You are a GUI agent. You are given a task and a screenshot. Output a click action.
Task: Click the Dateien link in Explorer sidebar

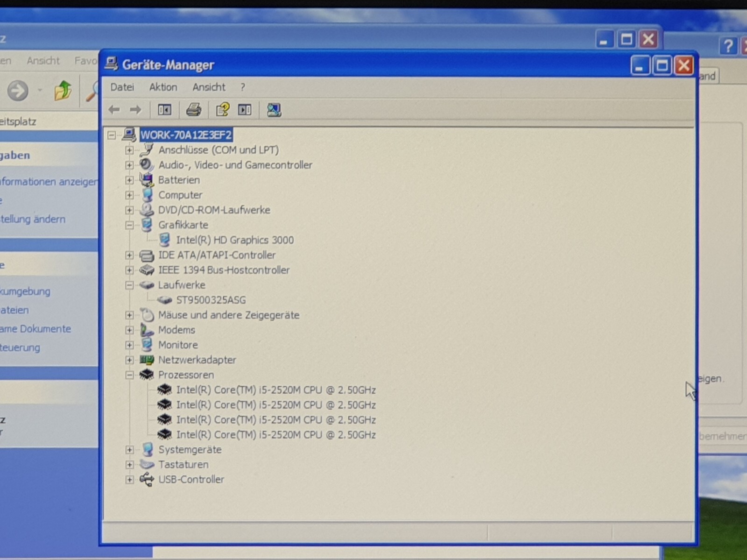pos(14,310)
